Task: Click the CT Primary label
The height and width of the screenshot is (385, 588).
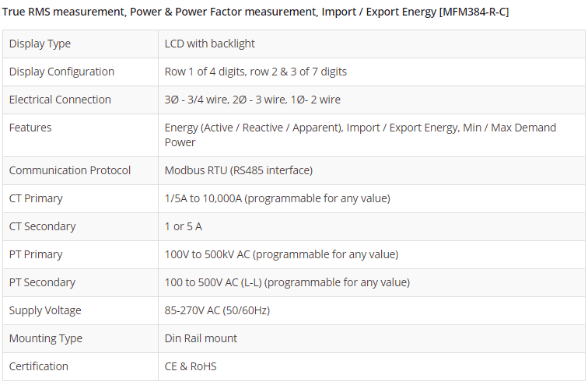Action: (36, 198)
